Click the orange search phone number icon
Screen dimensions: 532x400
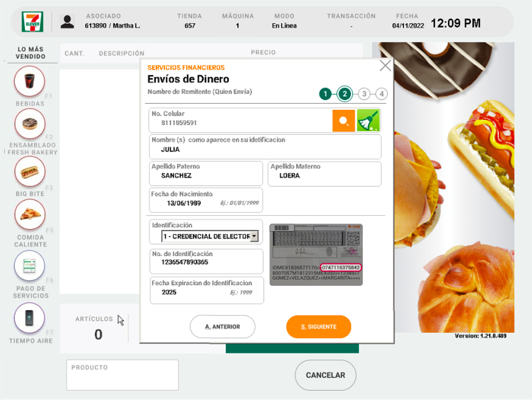344,121
